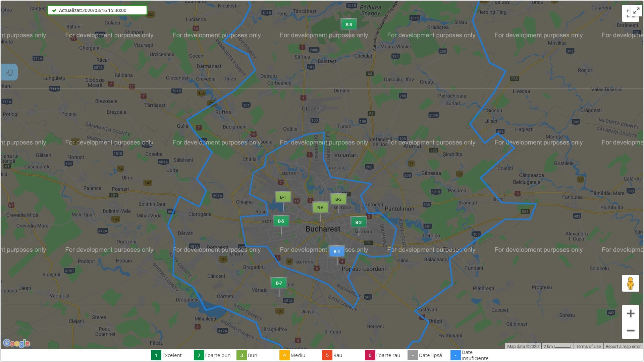Click the Bun legend swatch number 3
This screenshot has height=362, width=644.
point(241,355)
